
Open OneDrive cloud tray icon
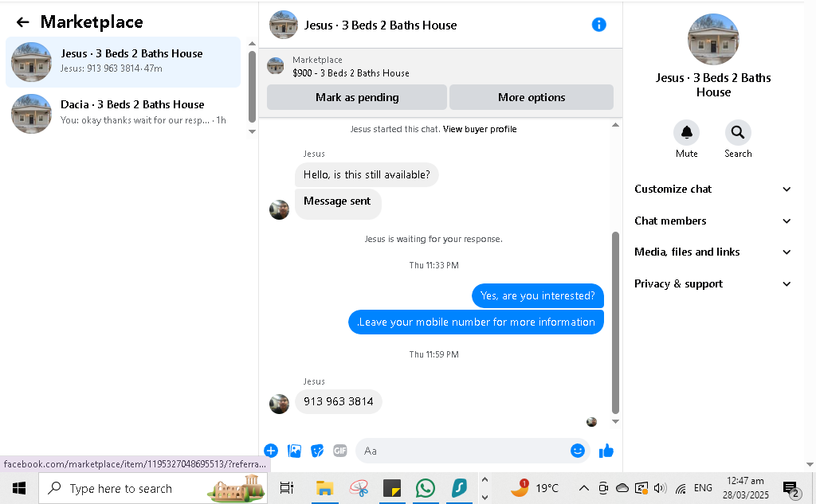click(622, 488)
